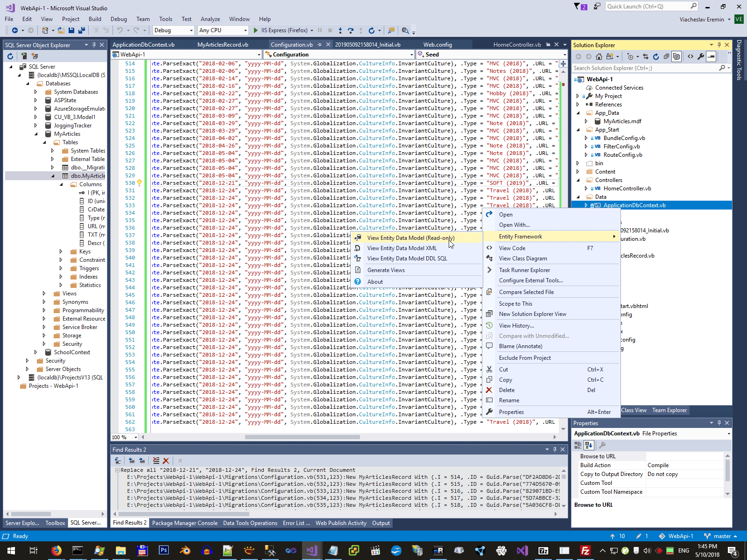Click the FileZilla icon in the taskbar
The width and height of the screenshot is (747, 560).
pyautogui.click(x=585, y=551)
